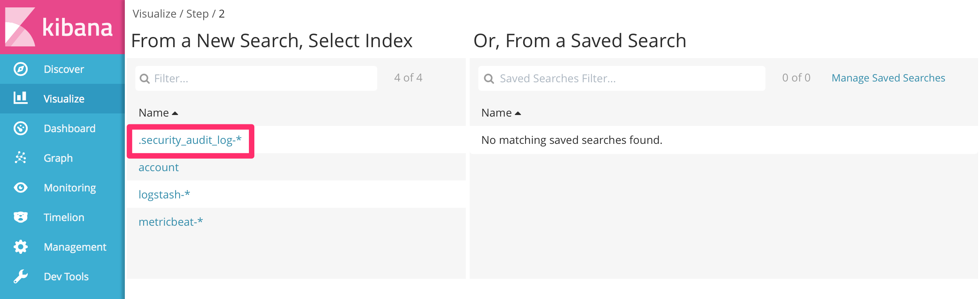
Task: Click the Kibana logo
Action: pos(59,27)
